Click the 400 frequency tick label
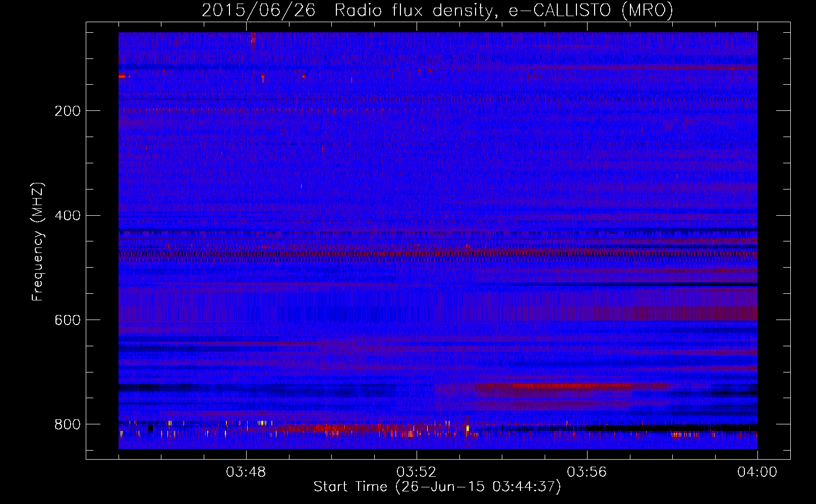816x504 pixels. pyautogui.click(x=68, y=216)
